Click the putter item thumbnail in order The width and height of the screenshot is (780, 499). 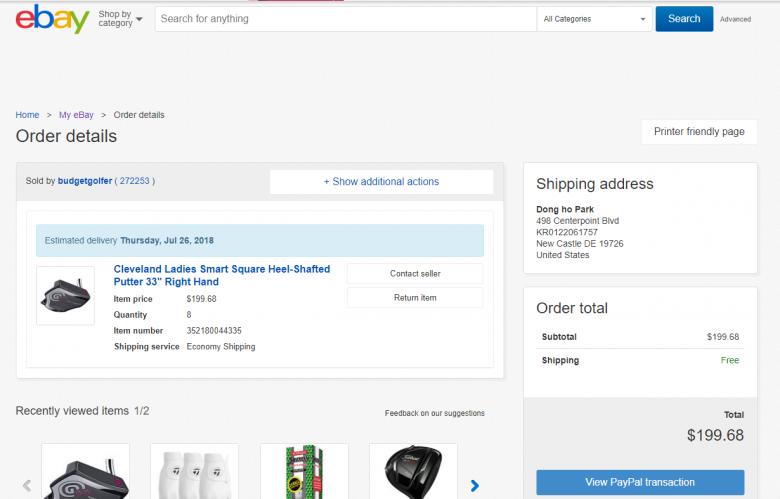tap(65, 295)
